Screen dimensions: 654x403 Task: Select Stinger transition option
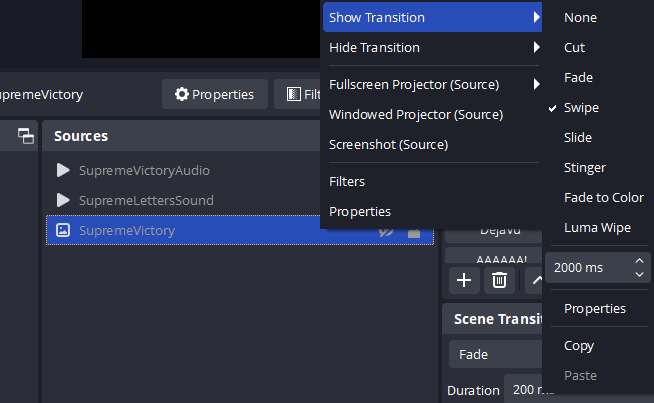(x=598, y=168)
